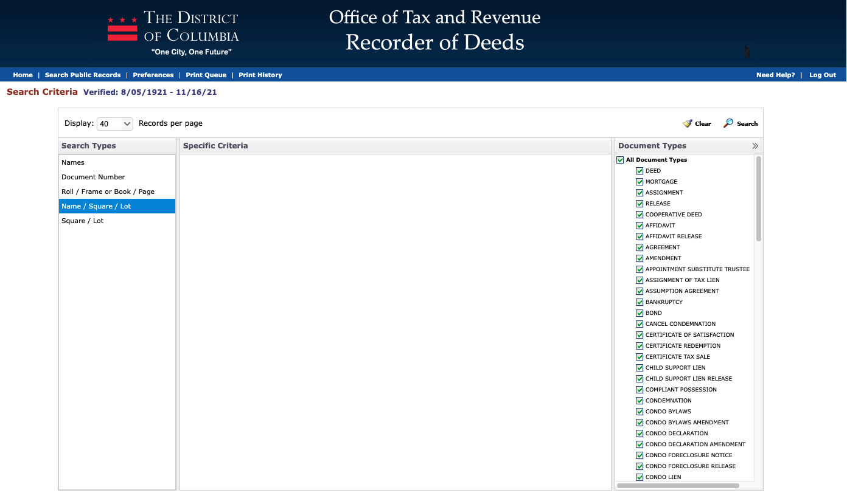
Task: Uncheck the BANKRUPTCY document type
Action: pos(640,302)
